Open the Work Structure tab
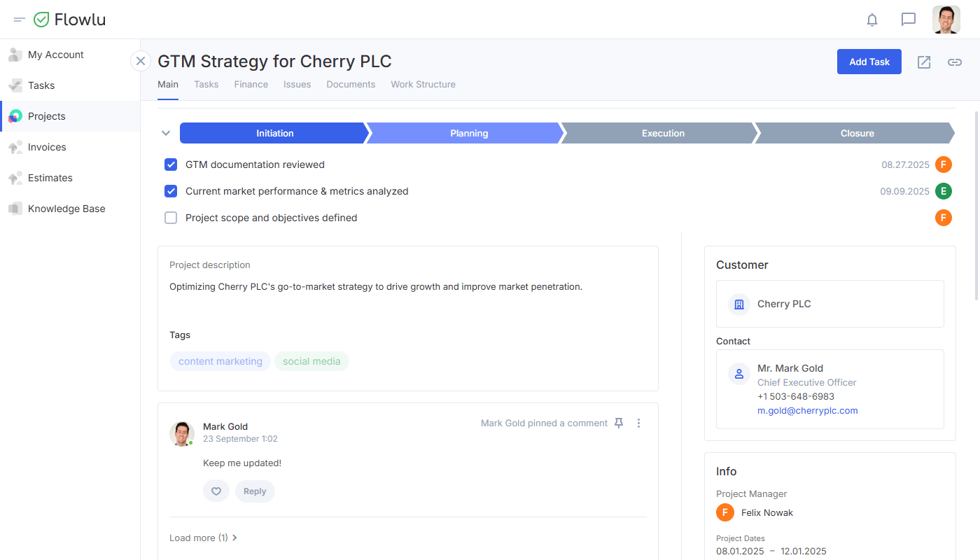 tap(423, 84)
